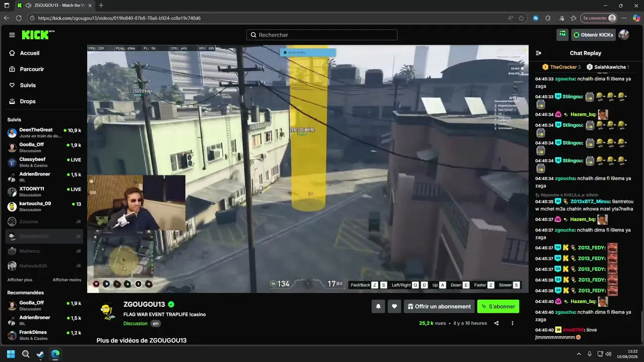
Task: Open recommended FrankDimes channel
Action: (44, 335)
